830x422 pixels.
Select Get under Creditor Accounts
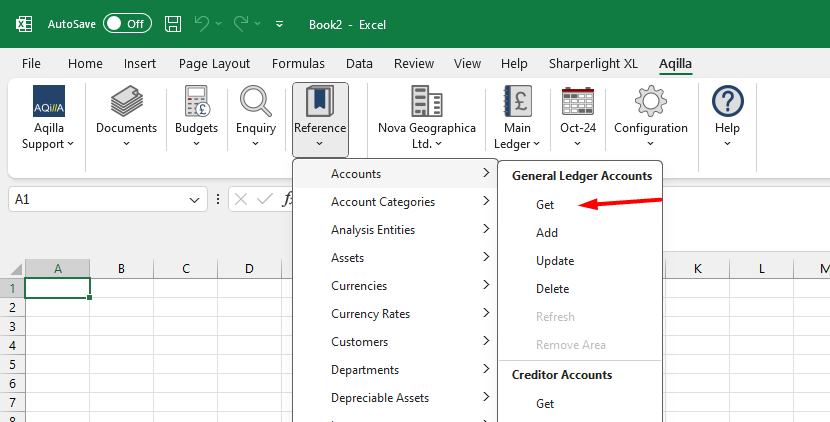point(545,404)
